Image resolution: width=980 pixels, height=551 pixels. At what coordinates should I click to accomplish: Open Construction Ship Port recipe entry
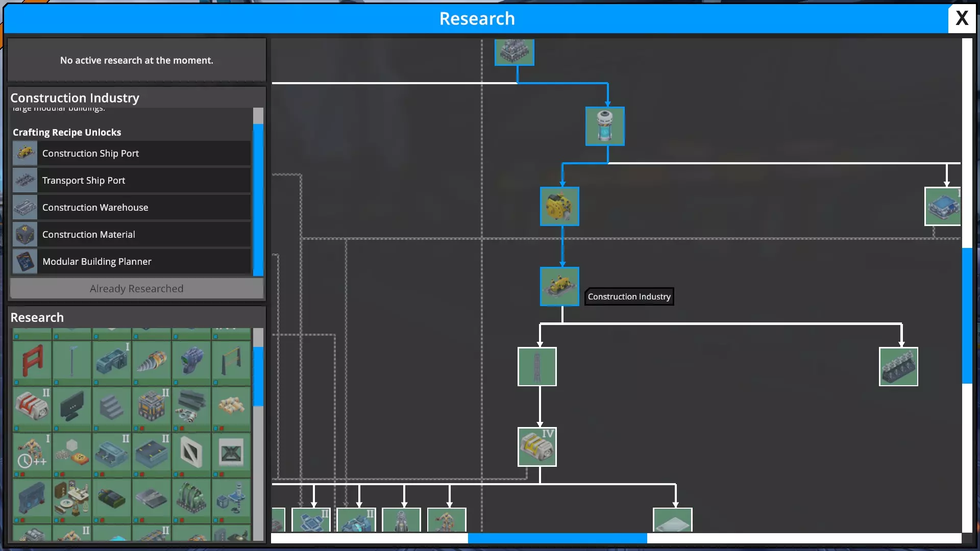pyautogui.click(x=132, y=153)
